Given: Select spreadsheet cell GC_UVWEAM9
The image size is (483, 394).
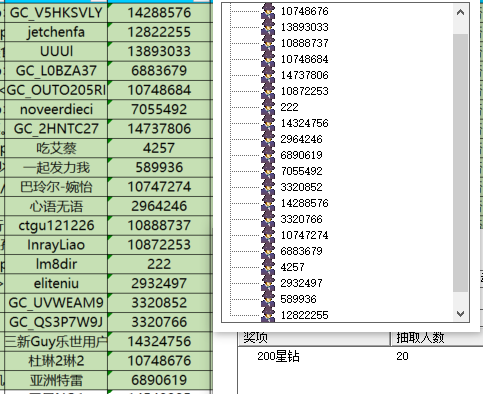Looking at the screenshot, I should click(56, 303).
